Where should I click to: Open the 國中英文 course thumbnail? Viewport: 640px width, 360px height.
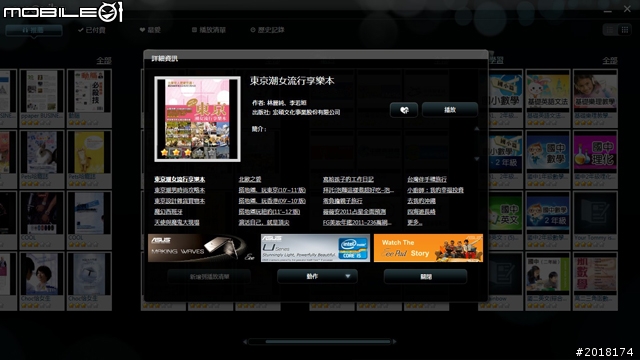(505, 213)
